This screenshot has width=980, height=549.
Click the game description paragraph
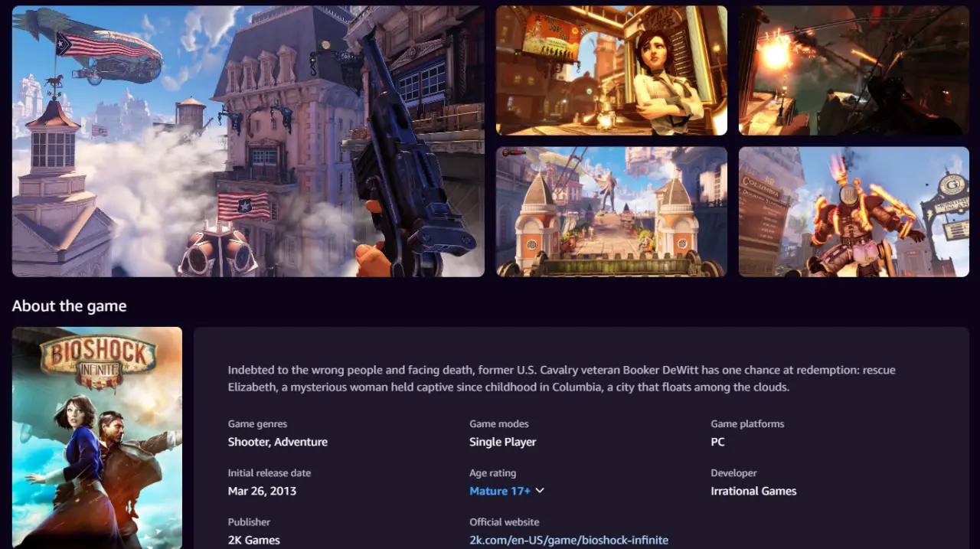(562, 378)
